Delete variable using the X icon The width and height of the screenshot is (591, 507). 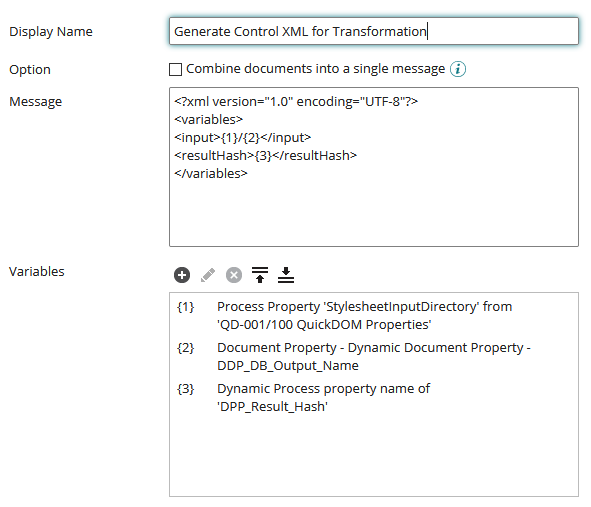tap(234, 275)
